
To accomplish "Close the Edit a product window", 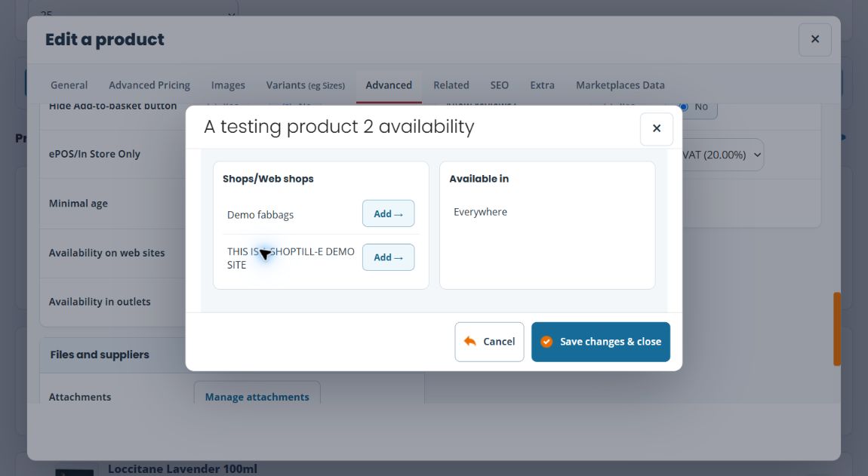I will click(815, 39).
